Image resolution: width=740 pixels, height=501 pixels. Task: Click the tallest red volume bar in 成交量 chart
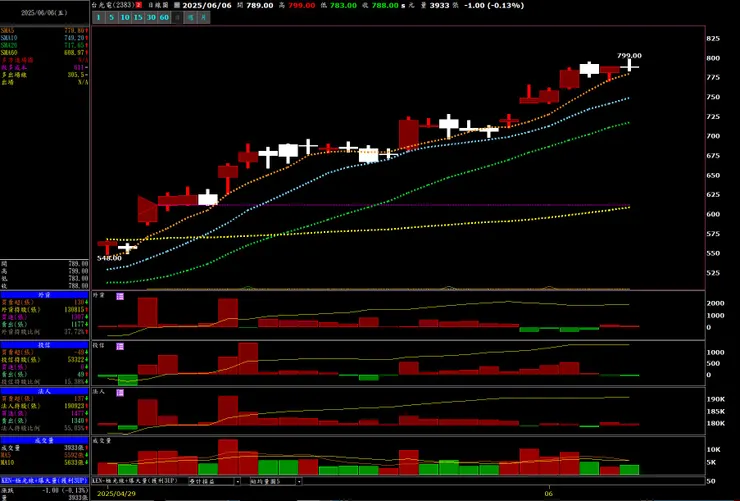pos(228,457)
